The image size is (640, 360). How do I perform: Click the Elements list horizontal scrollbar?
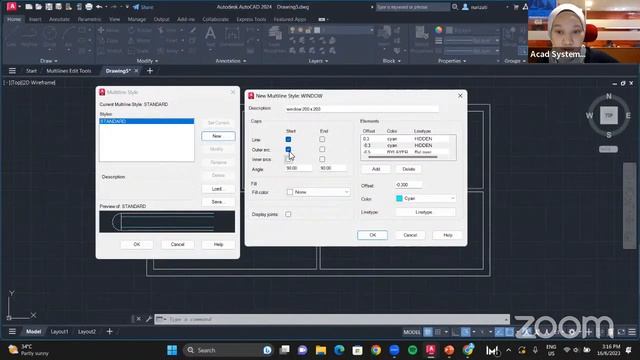click(x=402, y=157)
